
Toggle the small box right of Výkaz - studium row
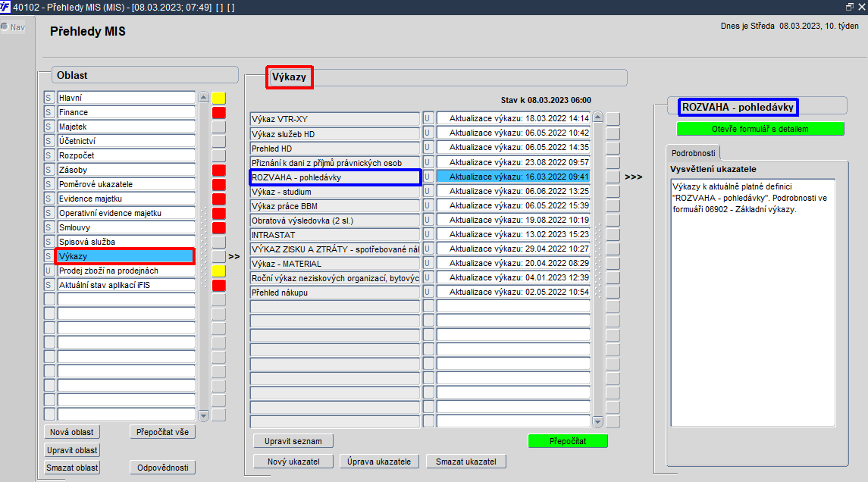tap(613, 192)
